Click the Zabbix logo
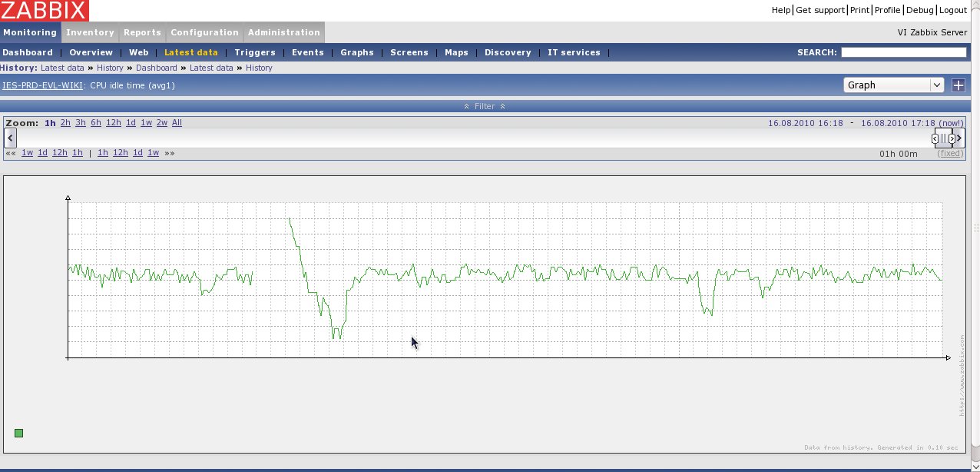 tap(45, 10)
